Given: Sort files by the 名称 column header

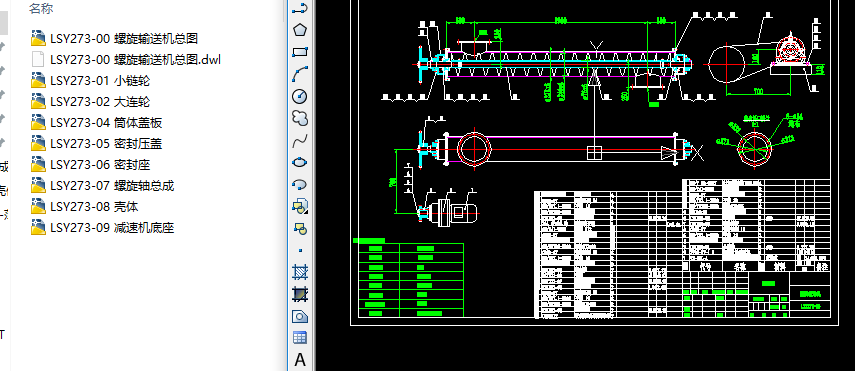Looking at the screenshot, I should point(41,8).
